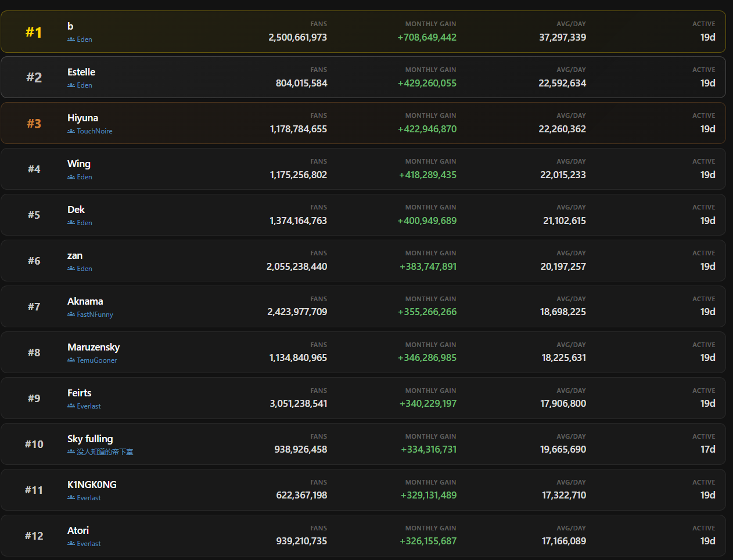Click the group icon under Sky fulling

click(71, 452)
